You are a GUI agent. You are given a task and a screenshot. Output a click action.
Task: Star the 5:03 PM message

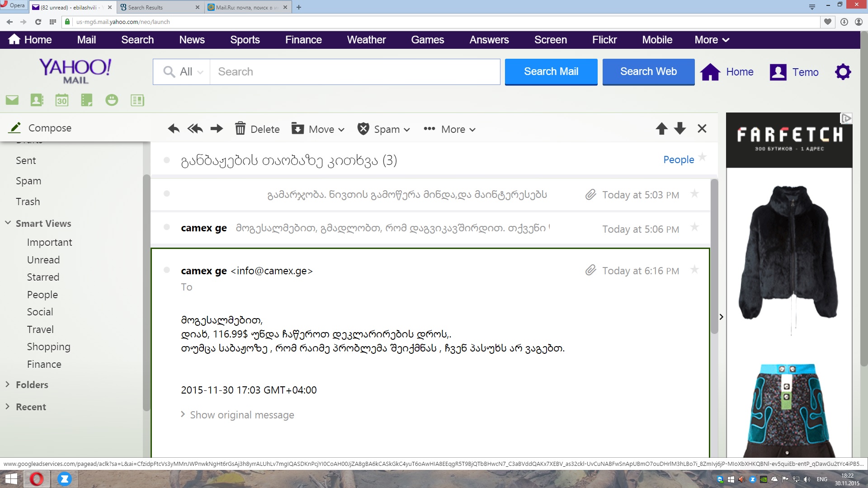[695, 194]
